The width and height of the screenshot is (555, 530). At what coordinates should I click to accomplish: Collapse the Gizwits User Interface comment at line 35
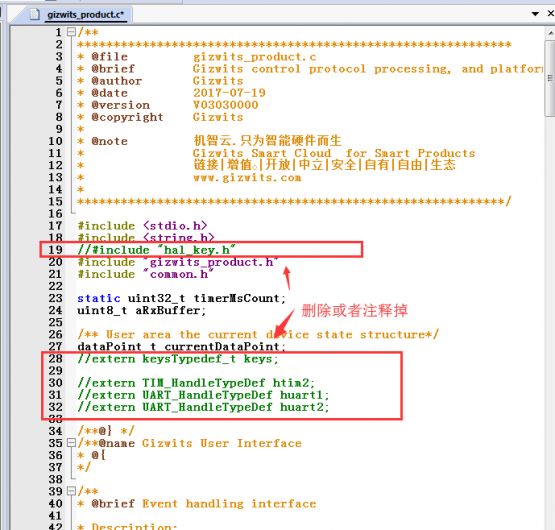tap(71, 443)
